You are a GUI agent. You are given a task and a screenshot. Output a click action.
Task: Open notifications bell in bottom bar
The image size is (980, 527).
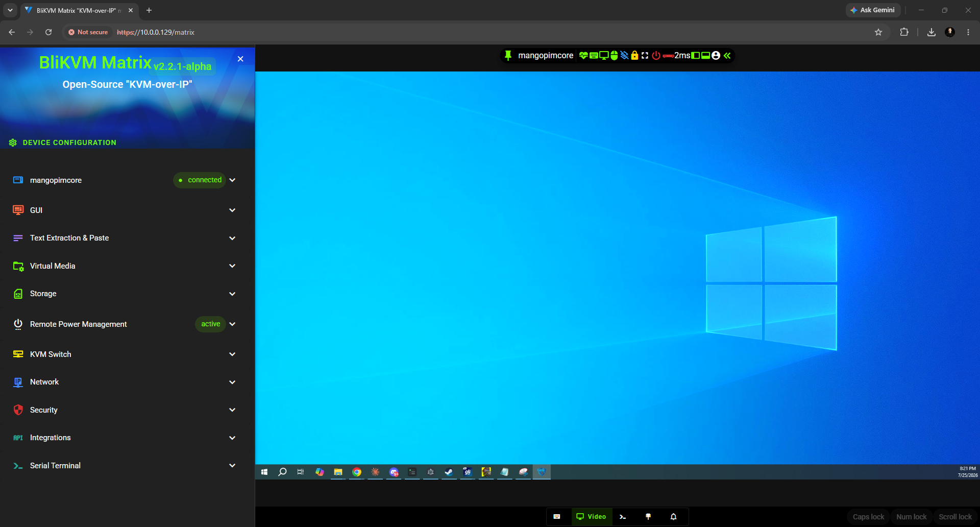[673, 516]
